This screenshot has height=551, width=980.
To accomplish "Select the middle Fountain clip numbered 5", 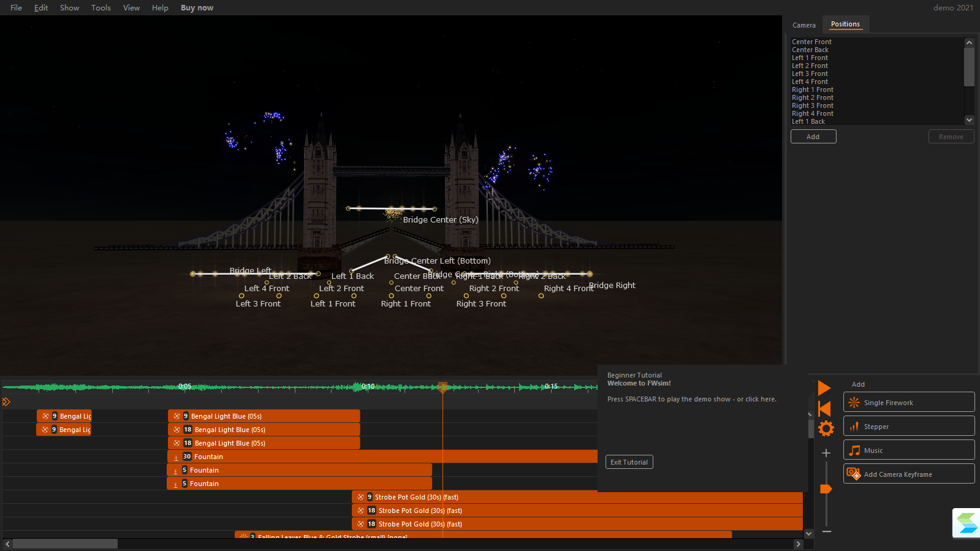I will [x=299, y=470].
